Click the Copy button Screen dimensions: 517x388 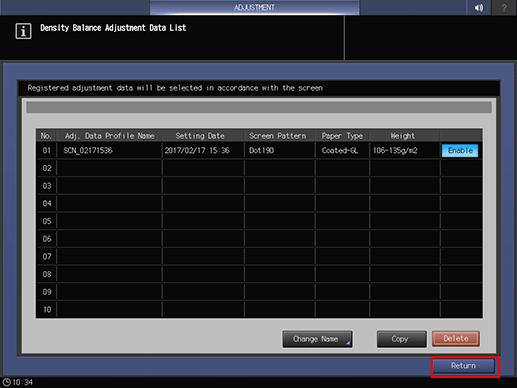coord(401,339)
